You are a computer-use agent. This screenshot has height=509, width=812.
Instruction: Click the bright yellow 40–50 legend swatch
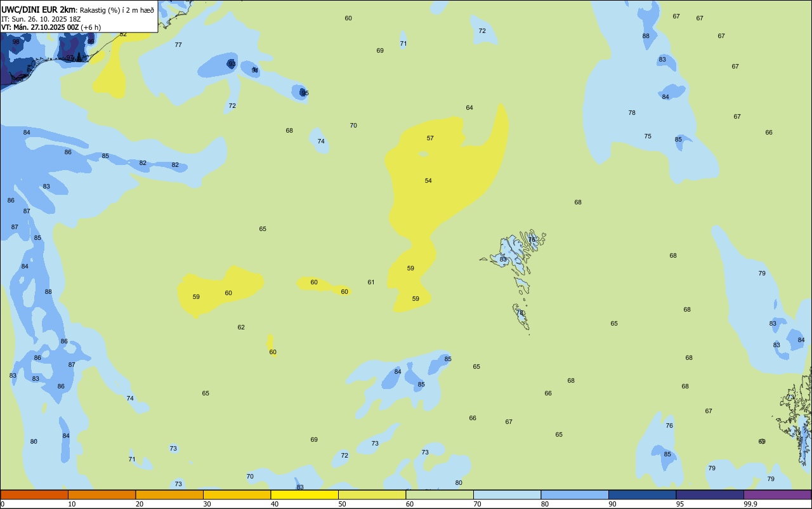click(x=304, y=494)
